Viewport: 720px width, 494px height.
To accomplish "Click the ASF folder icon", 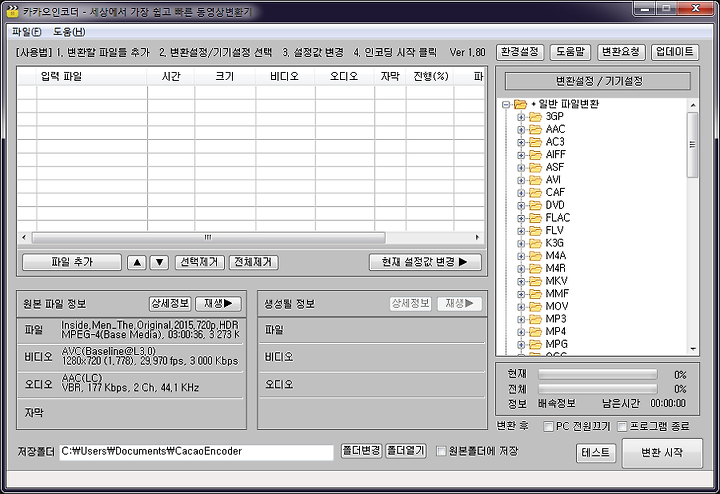I will pyautogui.click(x=535, y=167).
